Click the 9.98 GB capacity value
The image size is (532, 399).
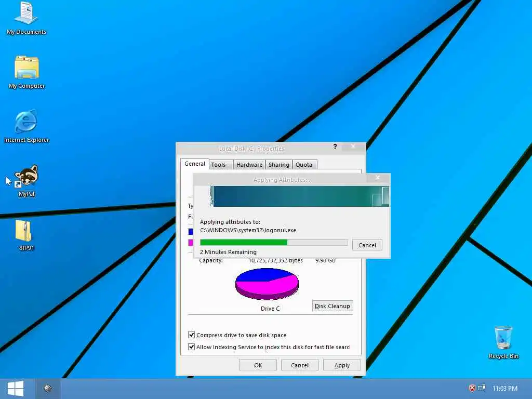[325, 261]
